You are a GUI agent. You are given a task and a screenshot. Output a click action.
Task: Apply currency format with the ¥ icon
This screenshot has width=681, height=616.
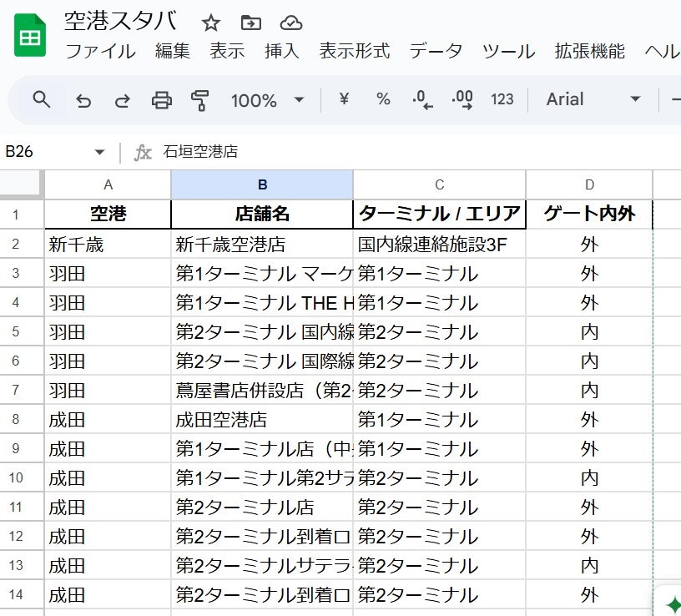click(x=346, y=100)
